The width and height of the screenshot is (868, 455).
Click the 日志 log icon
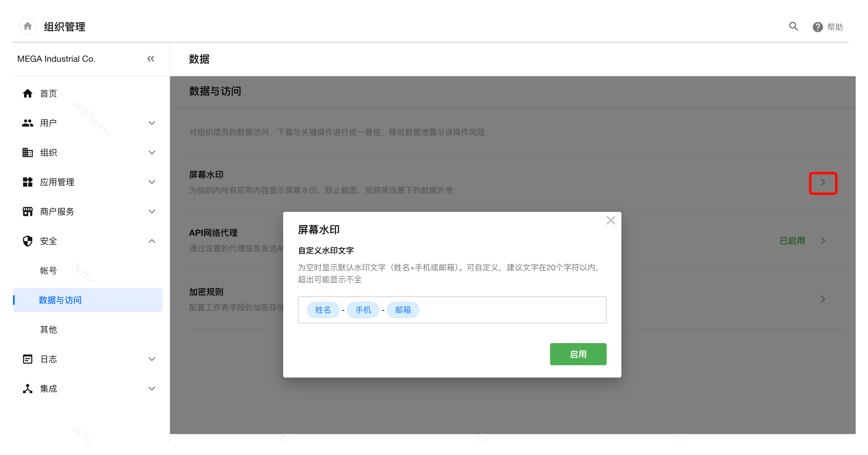click(x=28, y=359)
